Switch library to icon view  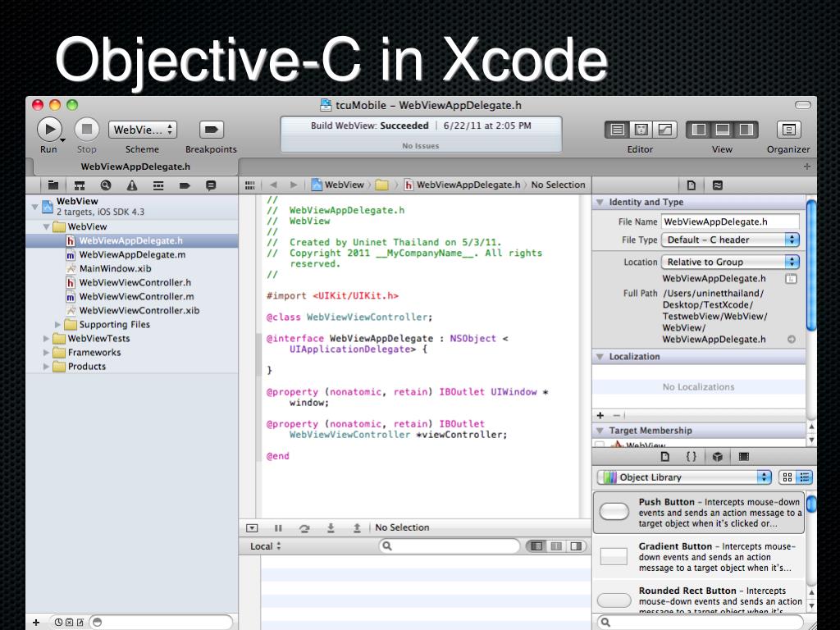787,477
